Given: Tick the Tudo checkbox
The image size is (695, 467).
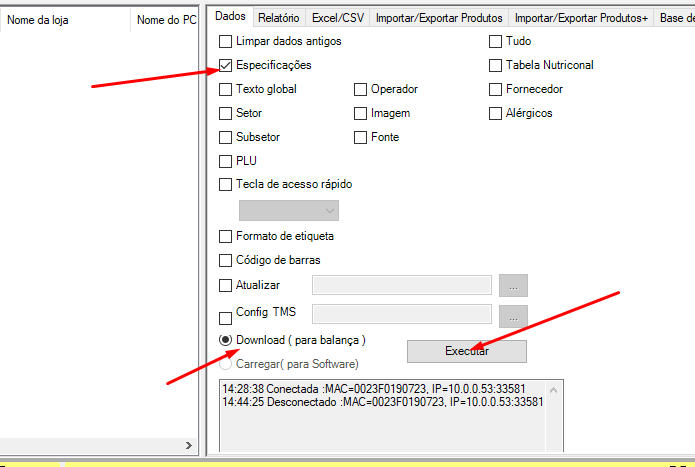Looking at the screenshot, I should [495, 41].
